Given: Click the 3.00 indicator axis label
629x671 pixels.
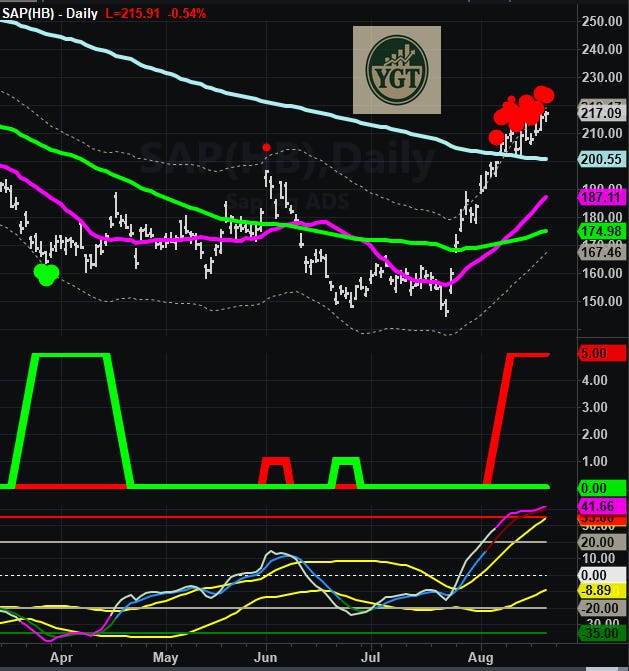Looking at the screenshot, I should (594, 407).
